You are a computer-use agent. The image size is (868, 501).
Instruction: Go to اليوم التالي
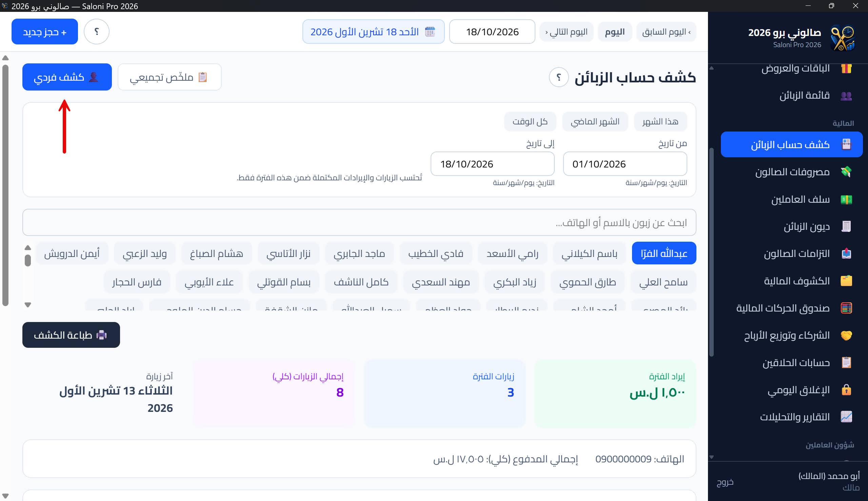(567, 32)
